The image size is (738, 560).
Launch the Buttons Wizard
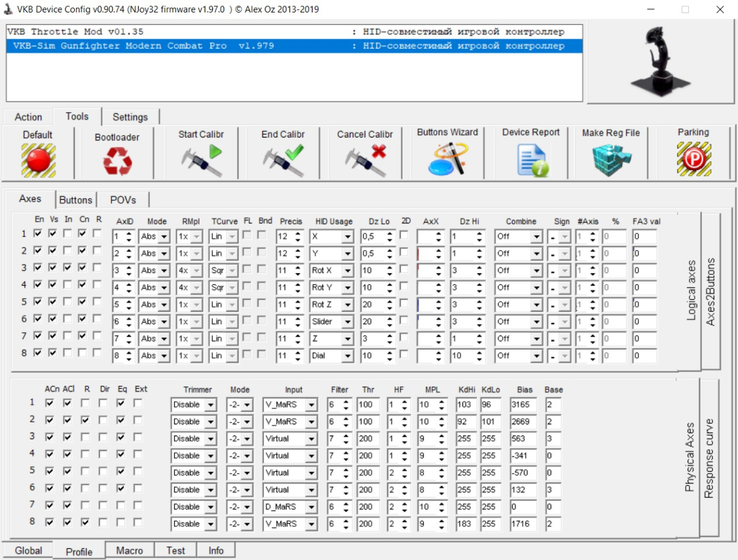(x=447, y=159)
